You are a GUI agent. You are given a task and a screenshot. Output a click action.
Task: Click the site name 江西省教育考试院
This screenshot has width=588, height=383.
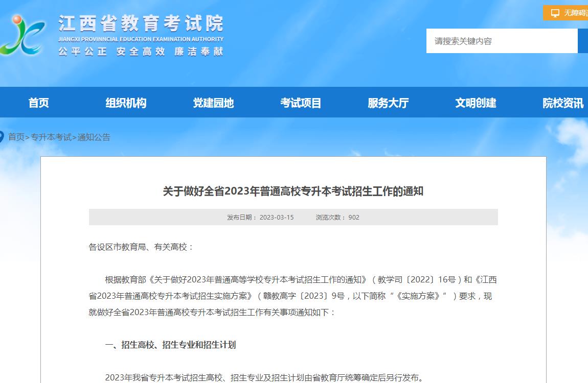(141, 23)
